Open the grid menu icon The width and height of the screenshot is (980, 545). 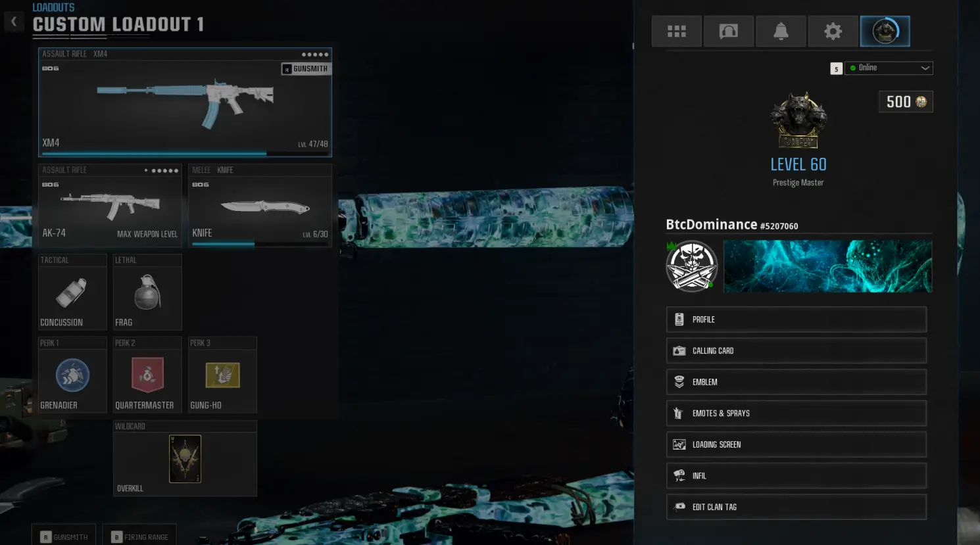click(x=676, y=31)
